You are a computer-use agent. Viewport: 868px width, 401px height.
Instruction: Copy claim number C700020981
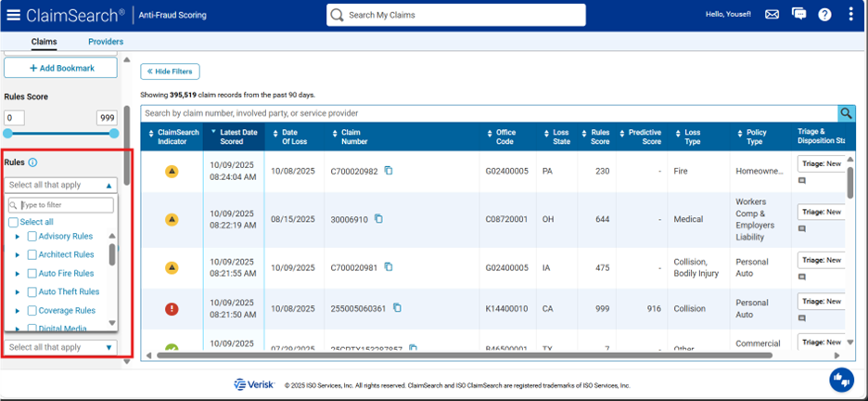point(389,267)
